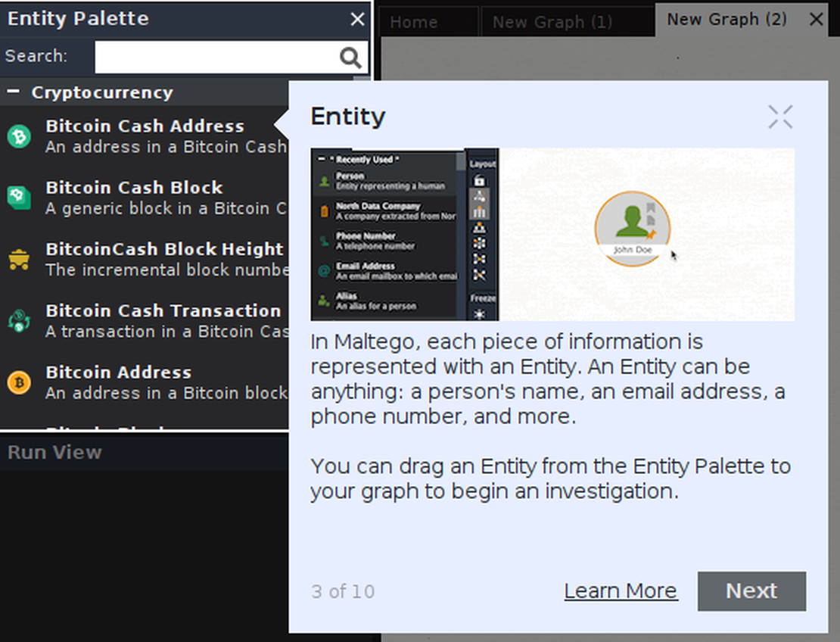Viewport: 840px width, 642px height.
Task: Click the Entity tutorial preview image
Action: tap(552, 234)
